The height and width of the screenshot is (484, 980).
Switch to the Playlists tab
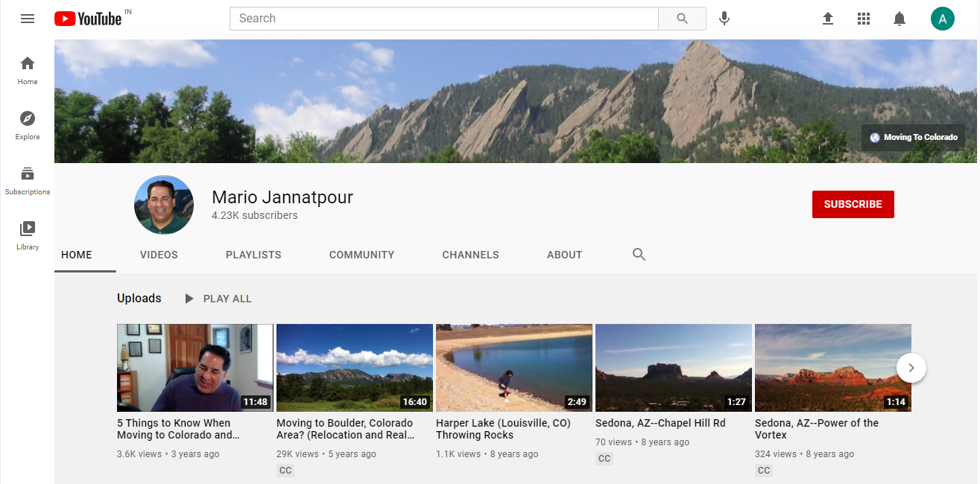click(x=253, y=255)
